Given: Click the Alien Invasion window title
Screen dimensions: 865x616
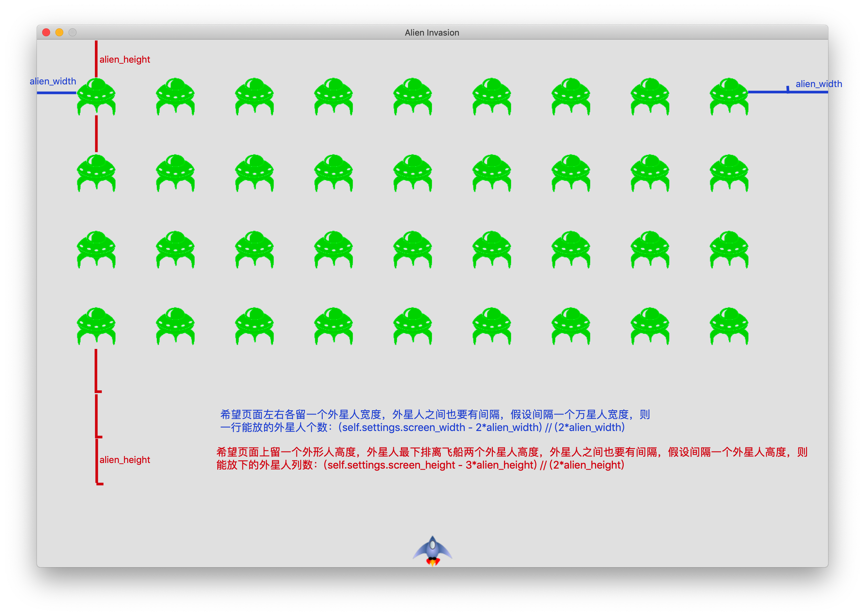Looking at the screenshot, I should [432, 33].
